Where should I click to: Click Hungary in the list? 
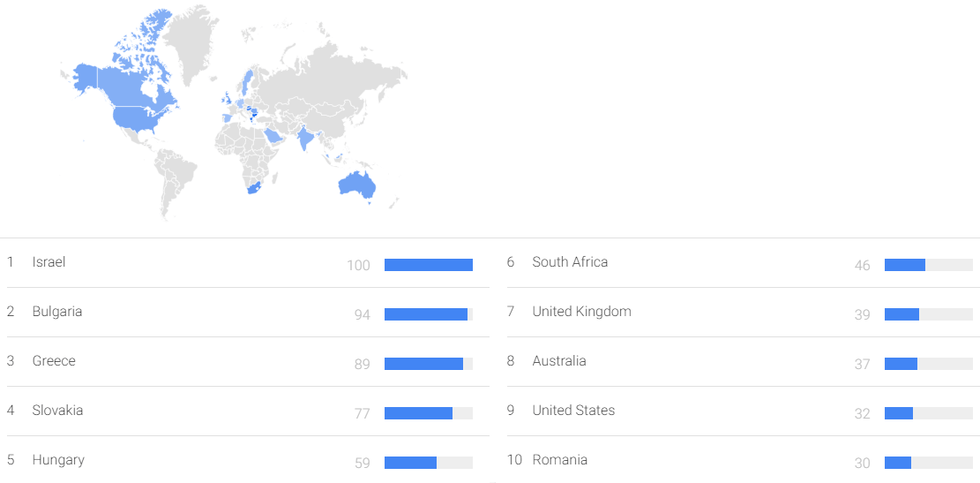point(58,460)
